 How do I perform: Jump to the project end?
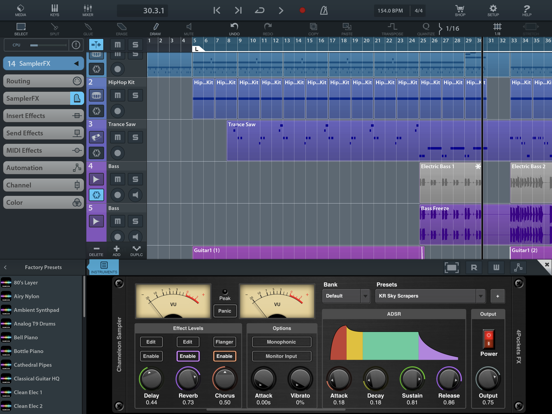[238, 11]
